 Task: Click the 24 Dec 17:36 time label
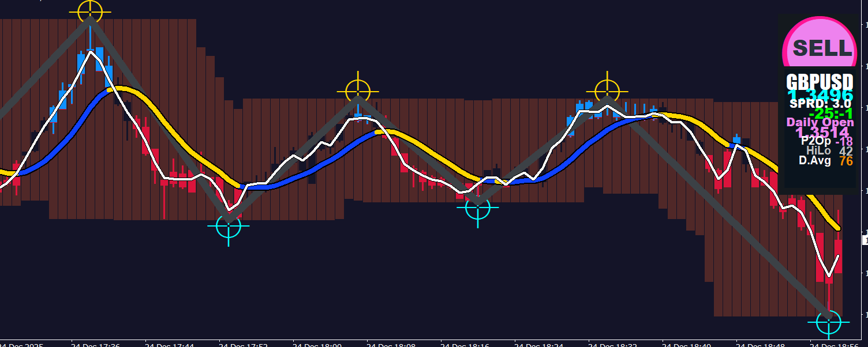point(95,345)
